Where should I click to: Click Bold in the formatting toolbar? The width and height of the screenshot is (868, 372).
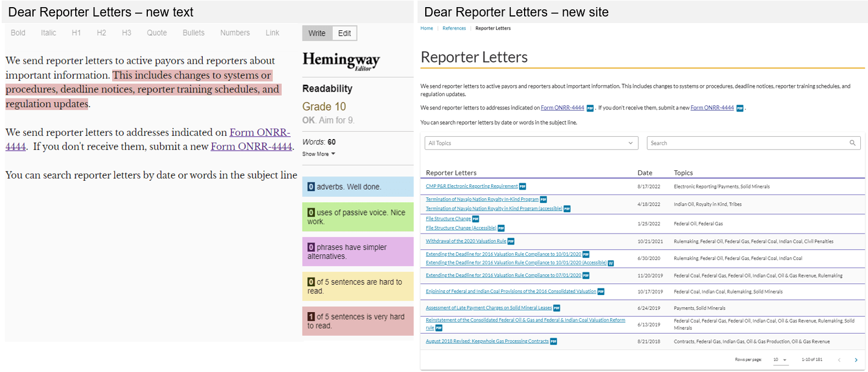pos(18,33)
